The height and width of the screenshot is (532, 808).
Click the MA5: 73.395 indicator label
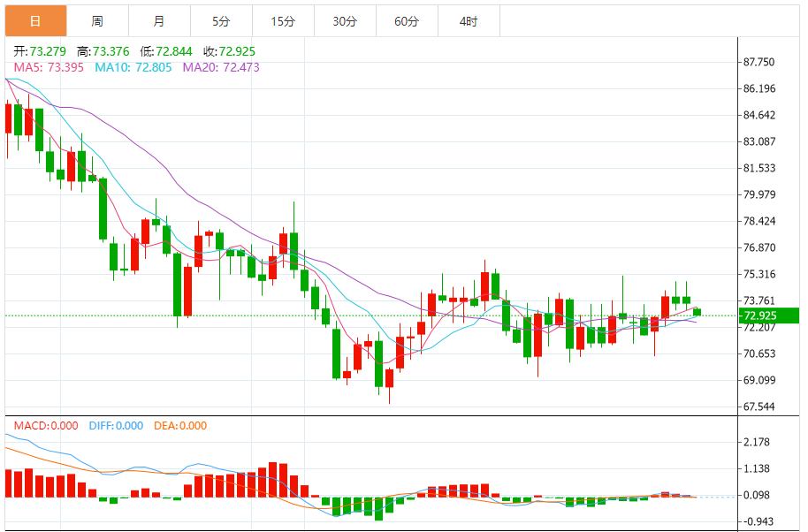49,67
